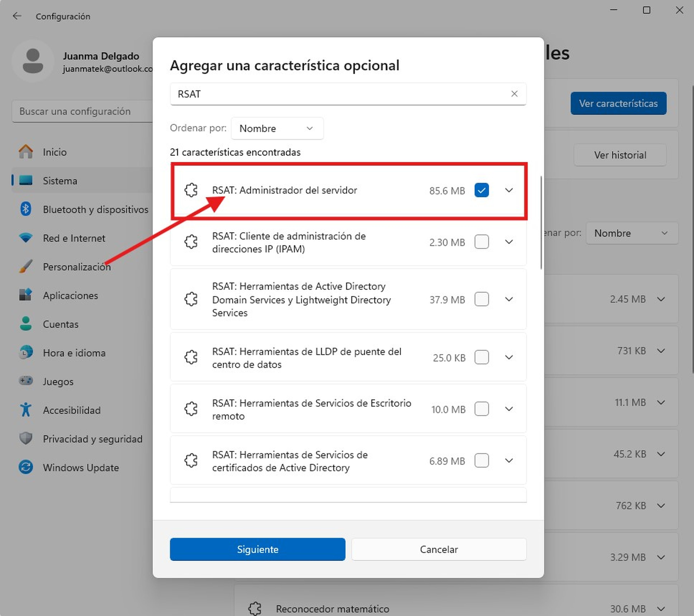Expand the 45.2 KB feature in background list
This screenshot has height=616, width=694.
point(661,454)
